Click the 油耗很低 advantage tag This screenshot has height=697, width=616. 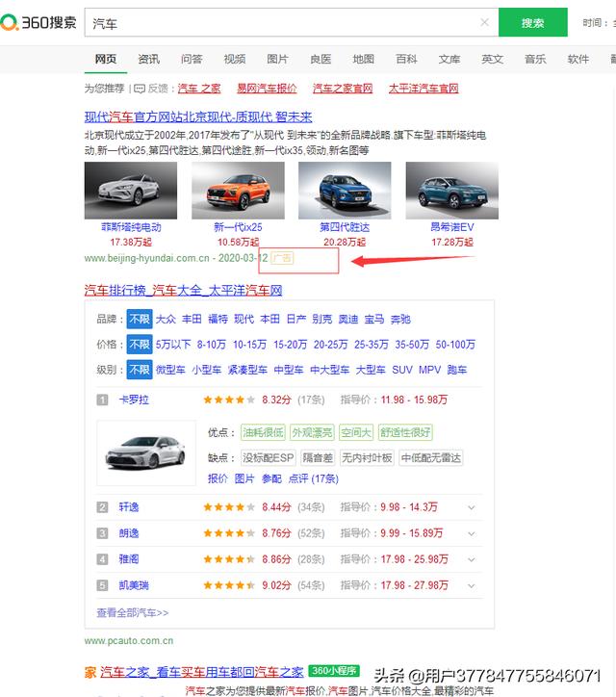pos(263,432)
